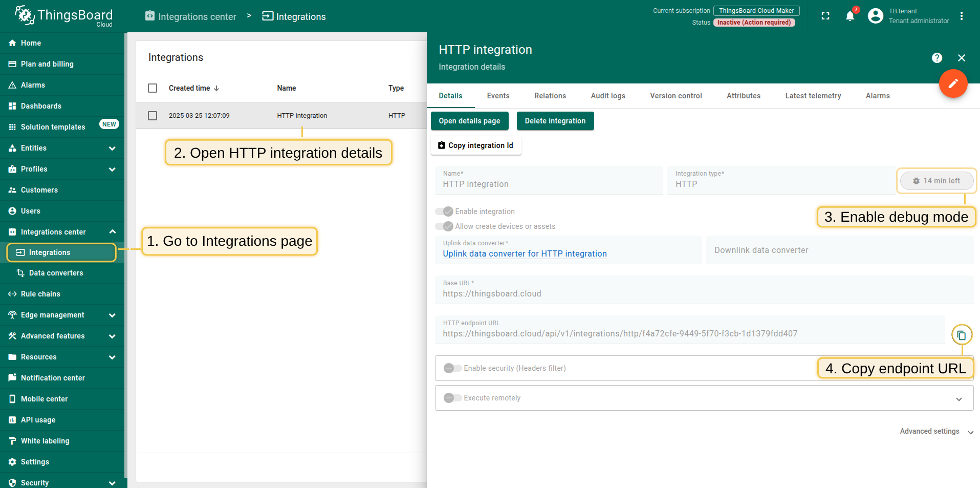Click the ThingsBoard Cloud logo
The image size is (980, 488).
pyautogui.click(x=63, y=16)
